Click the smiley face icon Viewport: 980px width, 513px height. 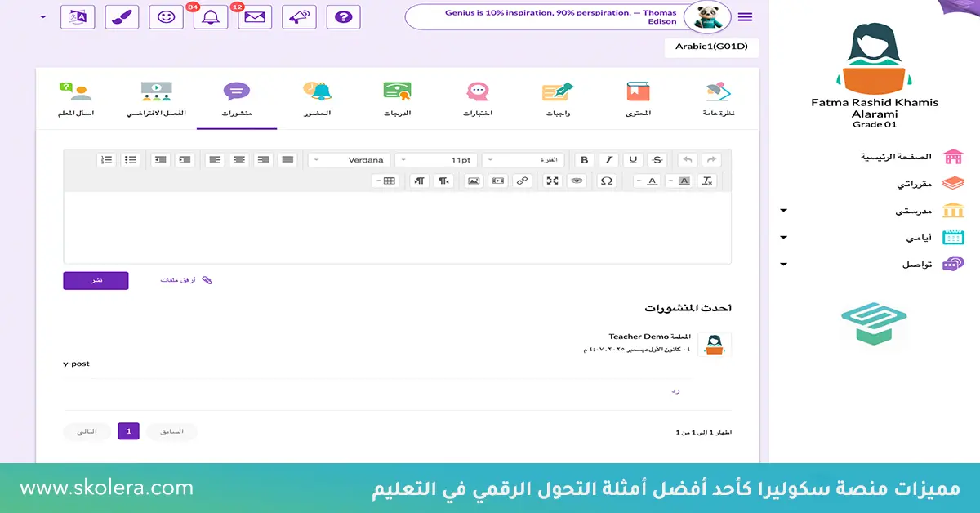tap(166, 16)
